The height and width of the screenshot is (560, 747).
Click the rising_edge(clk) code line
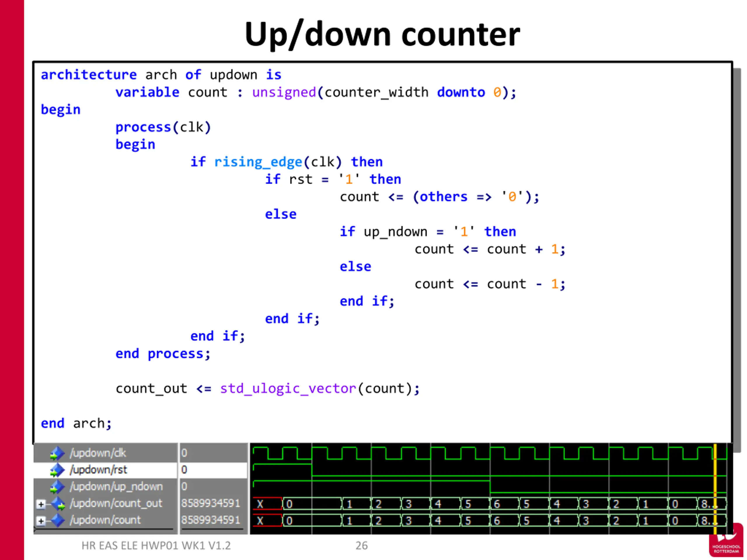pyautogui.click(x=286, y=162)
